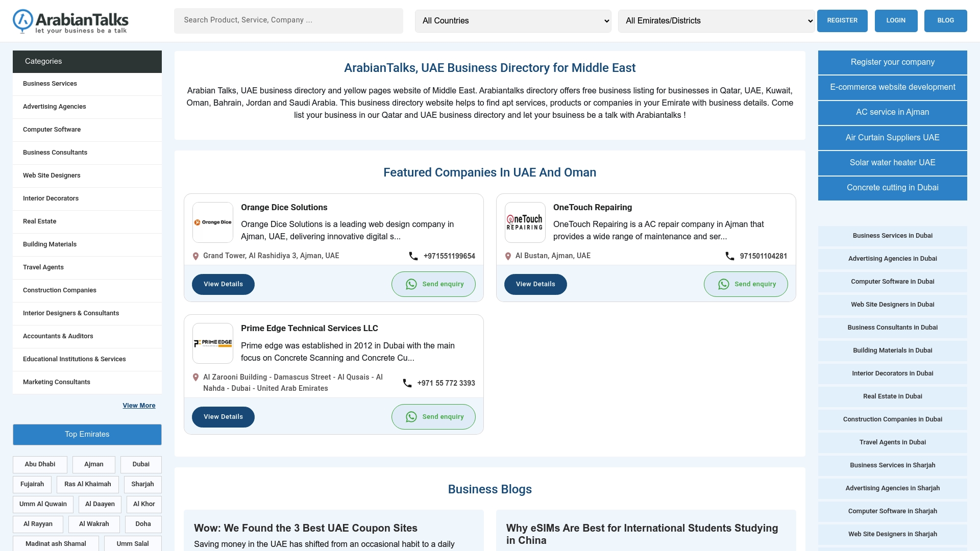Open the All Countries dropdown
Image resolution: width=980 pixels, height=551 pixels.
(513, 21)
